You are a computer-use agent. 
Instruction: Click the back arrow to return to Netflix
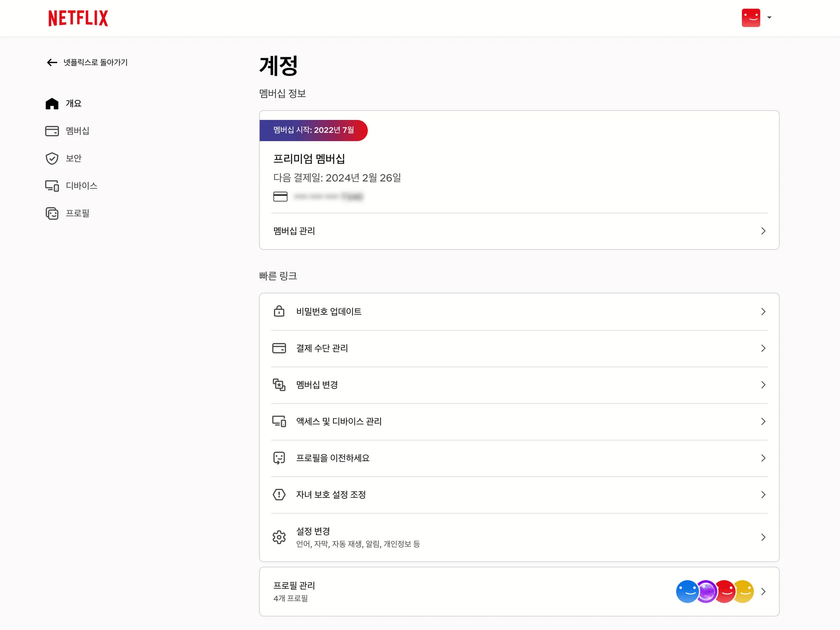52,62
